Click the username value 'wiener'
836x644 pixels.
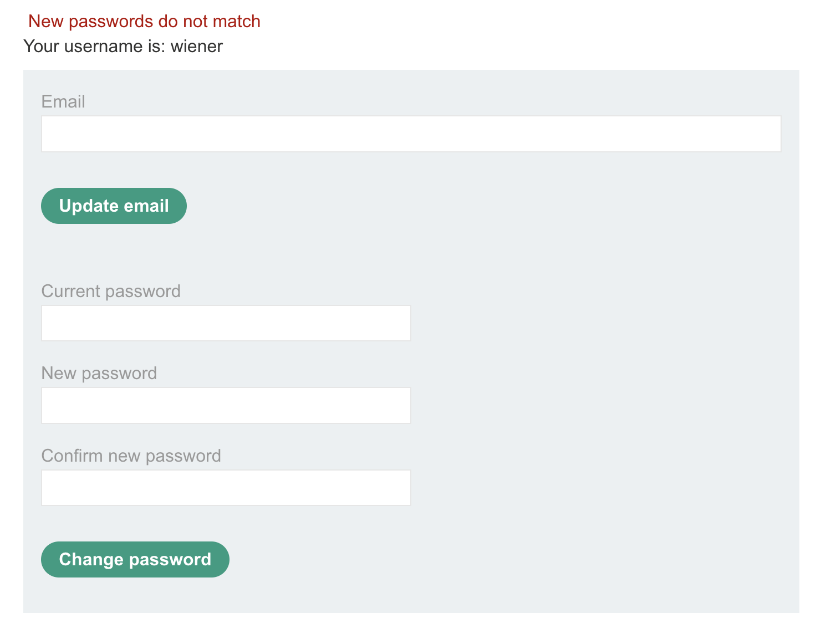coord(197,46)
